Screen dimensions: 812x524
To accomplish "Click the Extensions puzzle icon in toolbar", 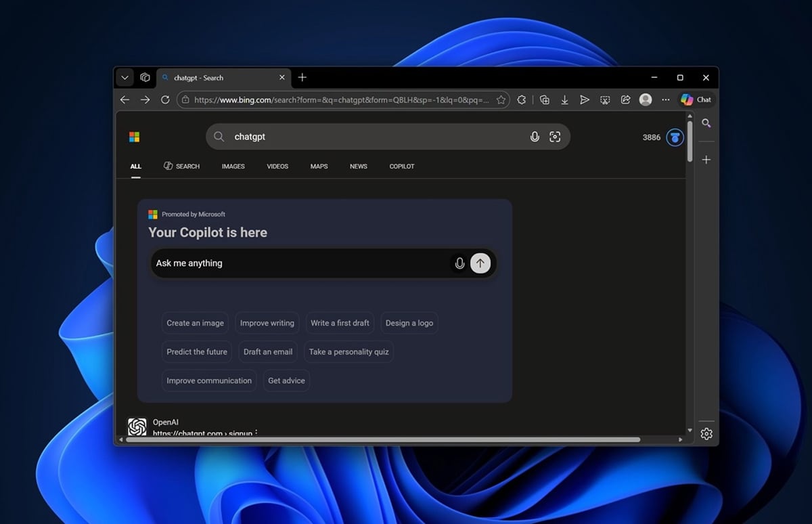I will tap(521, 100).
